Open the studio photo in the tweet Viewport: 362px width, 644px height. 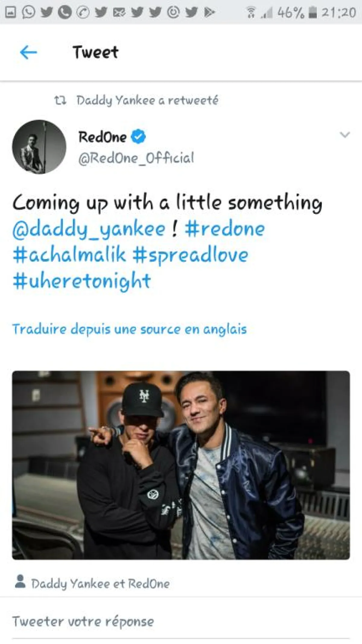[181, 465]
